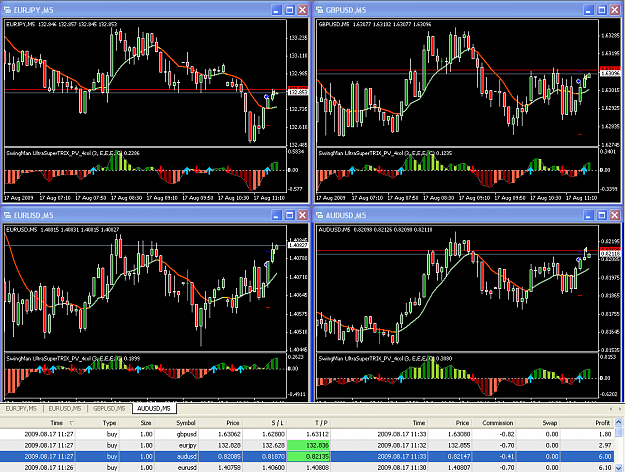
Task: Click the 1.63062 open price cell
Action: click(229, 434)
